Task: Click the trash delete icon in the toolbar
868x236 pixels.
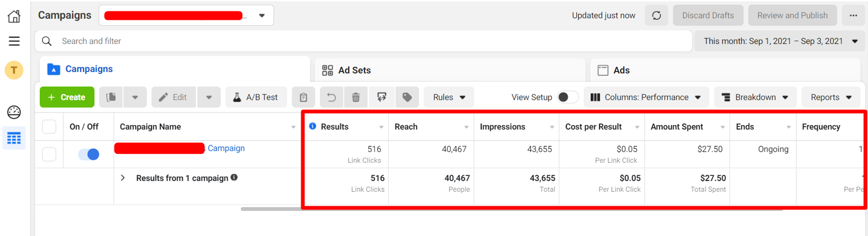Action: [356, 97]
